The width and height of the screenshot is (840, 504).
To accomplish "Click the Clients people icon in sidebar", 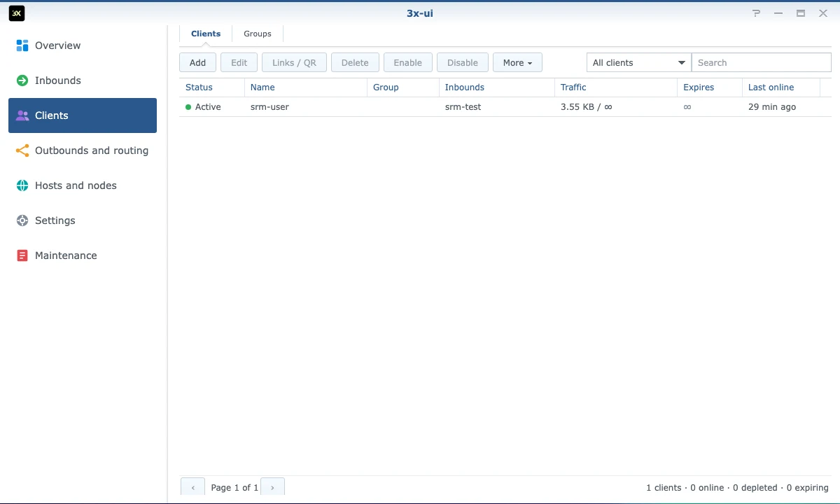I will click(22, 115).
